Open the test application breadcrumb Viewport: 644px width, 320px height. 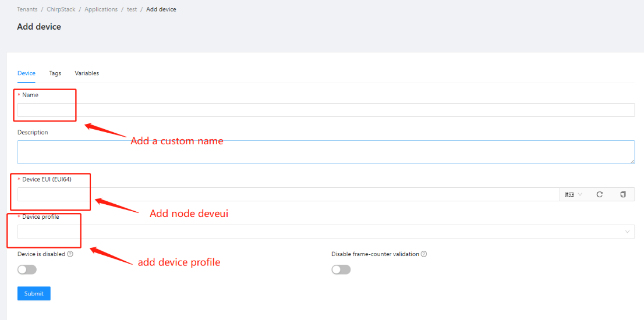[132, 9]
